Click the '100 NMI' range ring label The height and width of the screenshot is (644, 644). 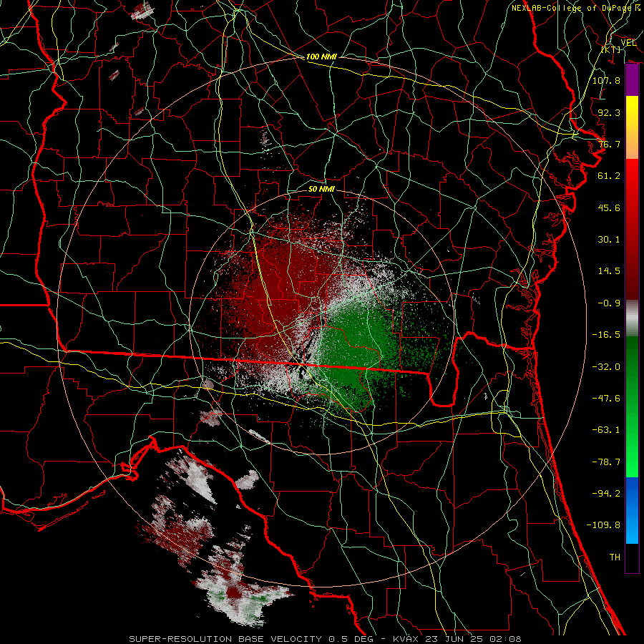click(x=321, y=57)
